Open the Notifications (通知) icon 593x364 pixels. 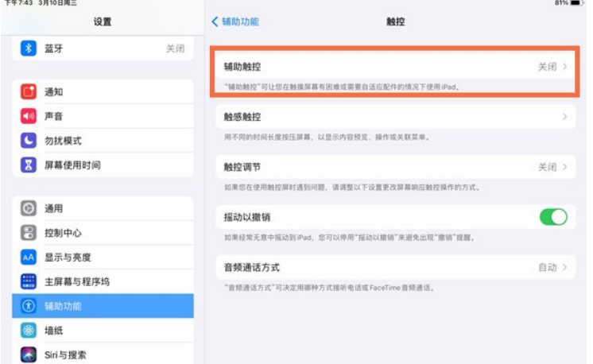(x=29, y=91)
